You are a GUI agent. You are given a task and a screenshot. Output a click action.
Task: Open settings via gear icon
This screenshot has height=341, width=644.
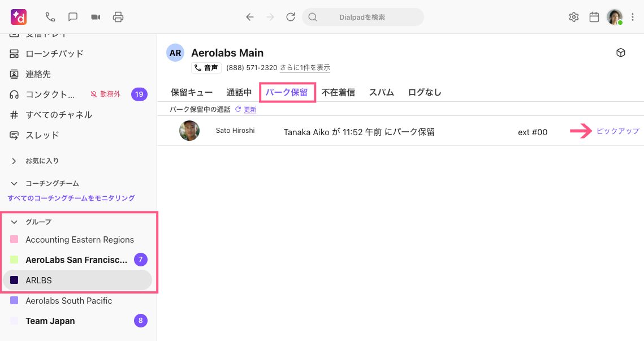coord(574,17)
